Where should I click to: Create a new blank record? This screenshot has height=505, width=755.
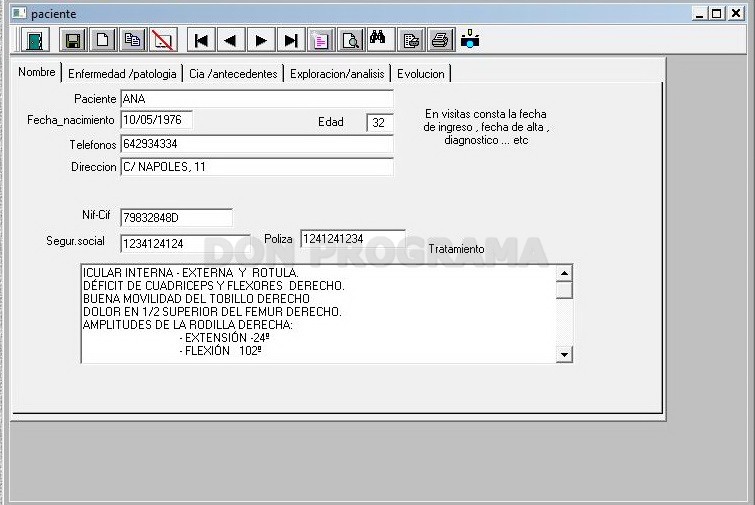(x=103, y=40)
